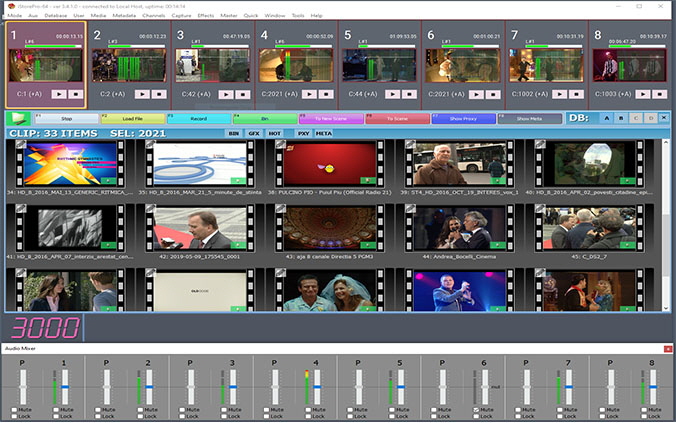Play channel 1 with its play button
Viewport: 676px width, 423px height.
pyautogui.click(x=59, y=94)
